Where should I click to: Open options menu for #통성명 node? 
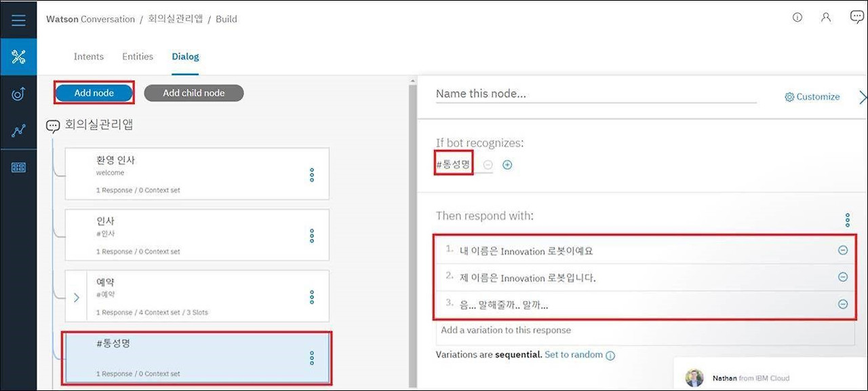coord(312,358)
